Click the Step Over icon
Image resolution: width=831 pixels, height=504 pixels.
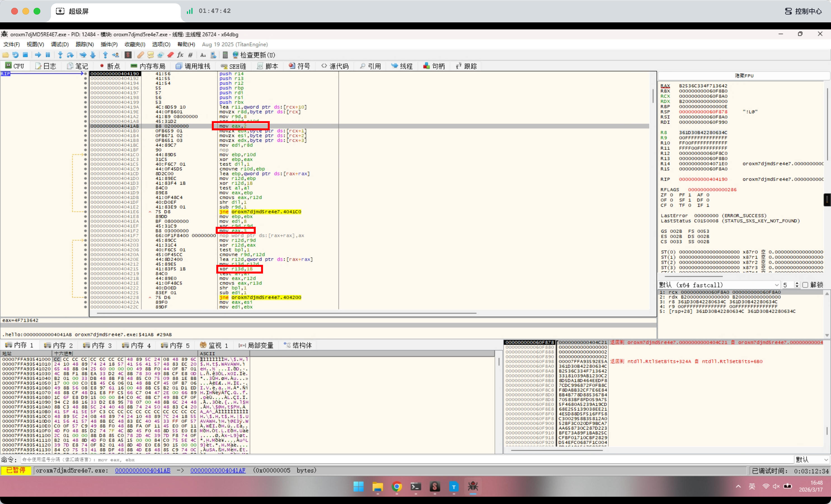pos(70,55)
